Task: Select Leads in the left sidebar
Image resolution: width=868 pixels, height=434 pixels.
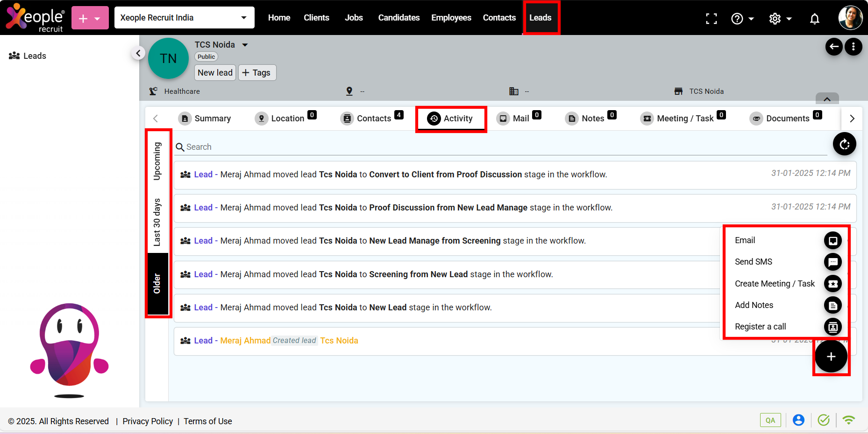Action: (28, 56)
